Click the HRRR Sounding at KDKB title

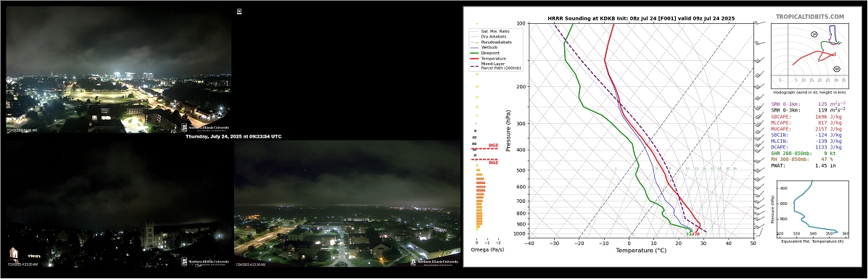(x=641, y=18)
